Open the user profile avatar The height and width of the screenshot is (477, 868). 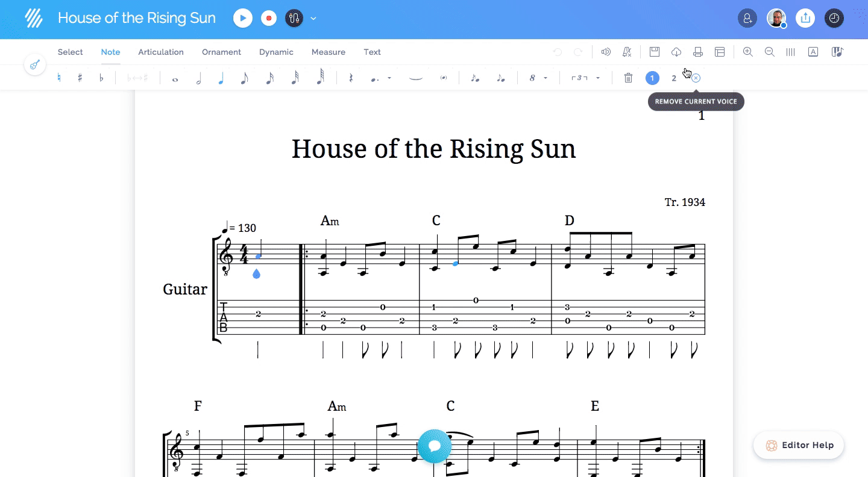[776, 18]
